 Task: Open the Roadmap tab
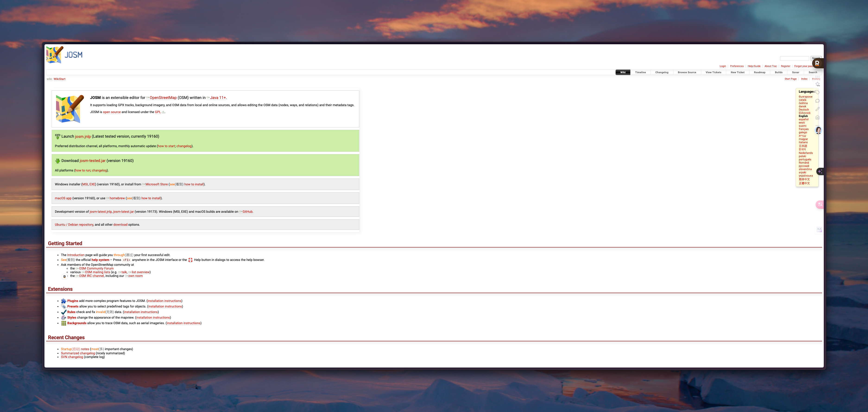pyautogui.click(x=760, y=73)
